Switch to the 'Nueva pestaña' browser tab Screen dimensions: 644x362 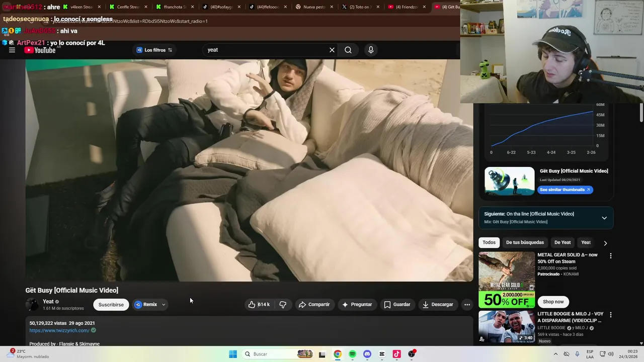[314, 7]
